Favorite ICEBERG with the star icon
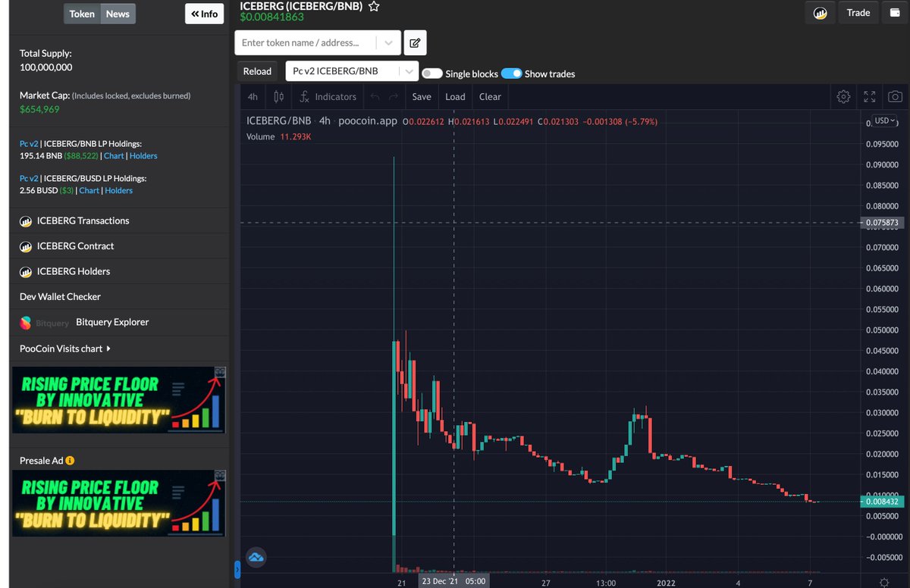This screenshot has width=910, height=588. click(374, 6)
